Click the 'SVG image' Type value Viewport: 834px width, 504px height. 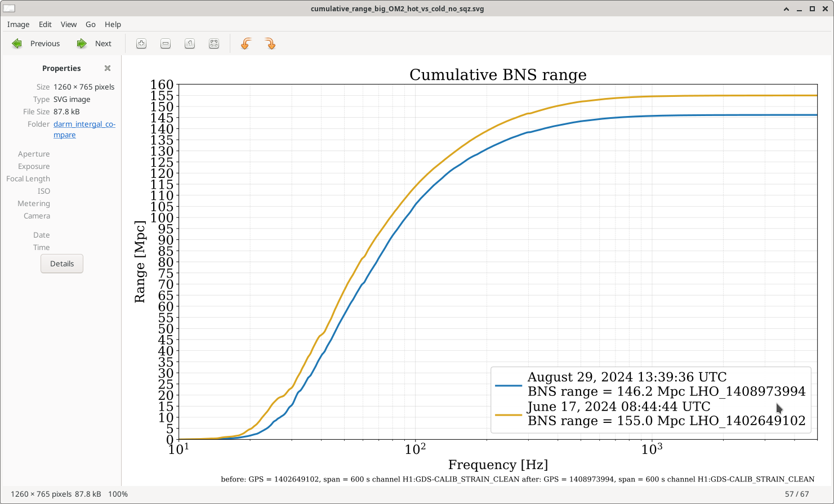pos(72,99)
